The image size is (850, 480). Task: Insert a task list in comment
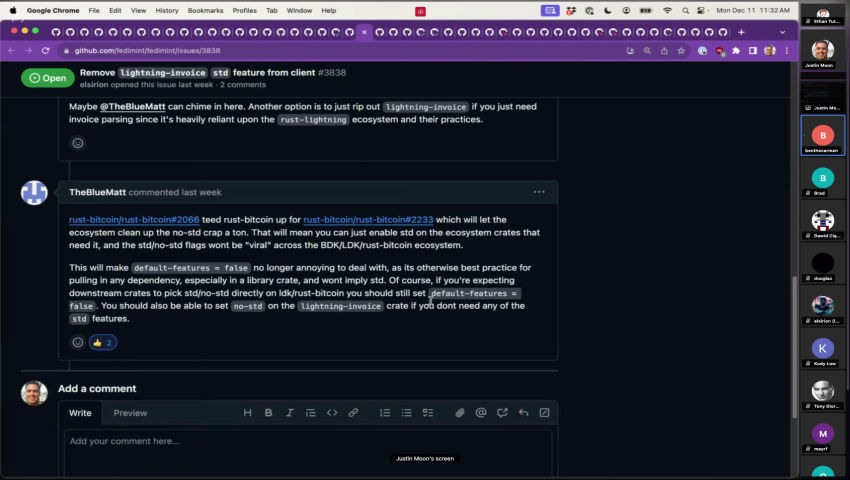[427, 412]
